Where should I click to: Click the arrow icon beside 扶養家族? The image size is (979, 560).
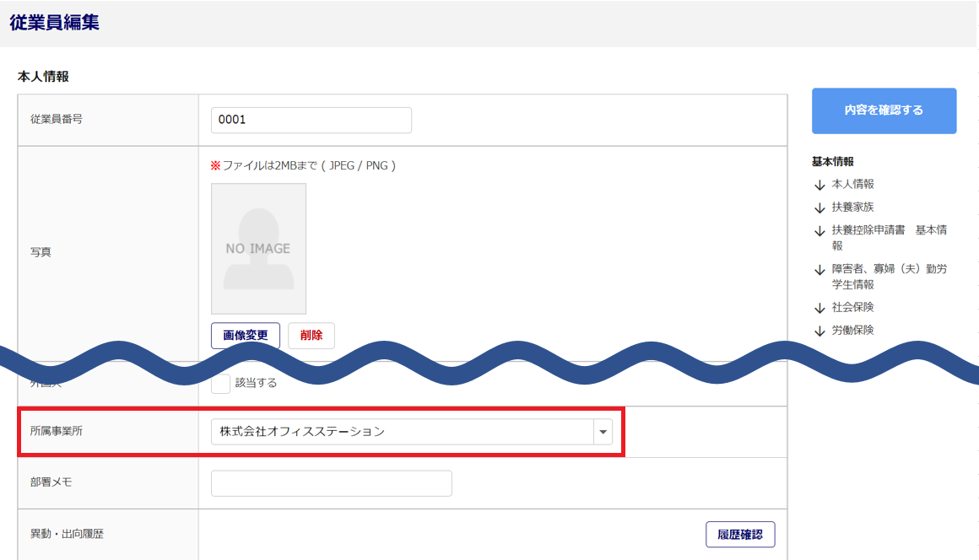(819, 207)
